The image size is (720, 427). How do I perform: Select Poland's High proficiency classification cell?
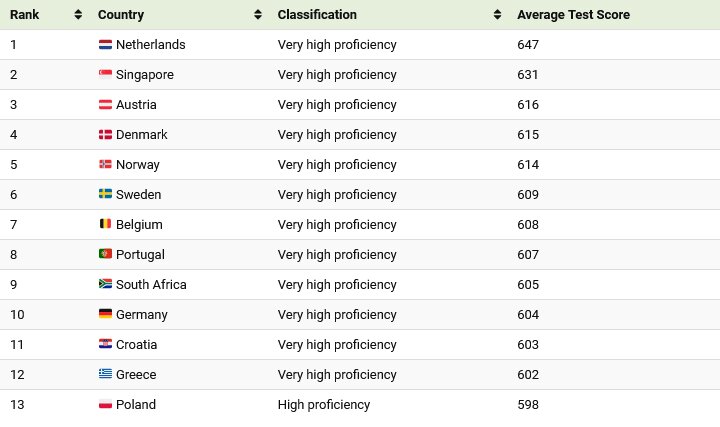(324, 405)
